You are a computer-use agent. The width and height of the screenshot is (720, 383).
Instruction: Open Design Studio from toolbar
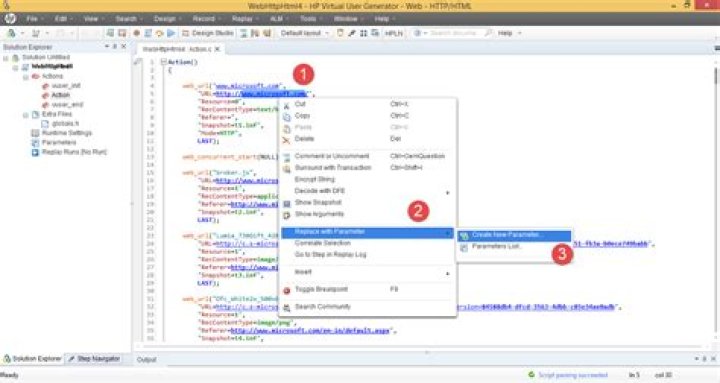[x=208, y=33]
